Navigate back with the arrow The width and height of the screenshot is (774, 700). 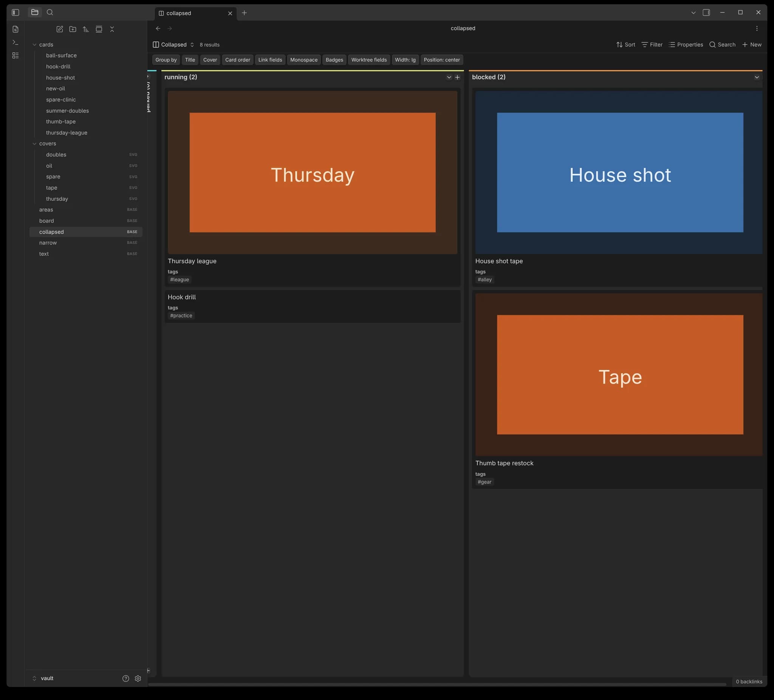(158, 28)
